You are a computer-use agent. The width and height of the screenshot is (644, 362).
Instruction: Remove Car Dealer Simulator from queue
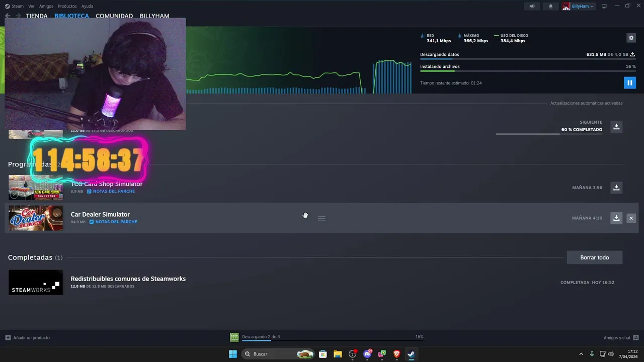pyautogui.click(x=631, y=218)
